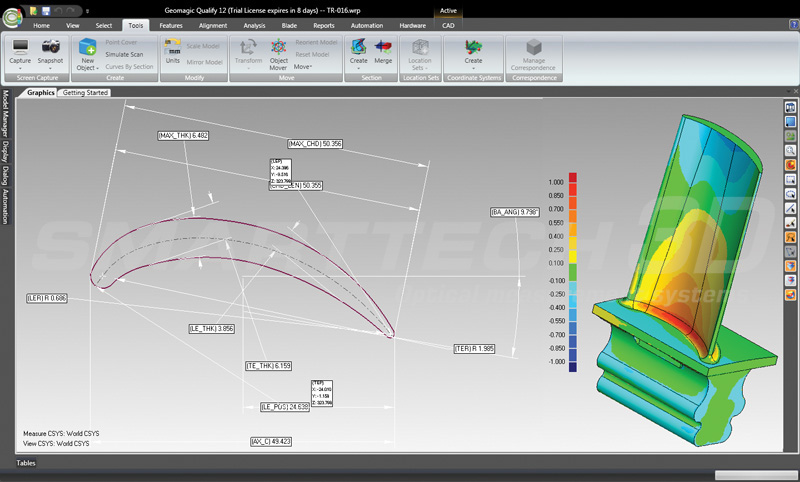Viewport: 800px width, 482px height.
Task: Select the rectangle selection tool in right toolbar
Action: click(790, 180)
